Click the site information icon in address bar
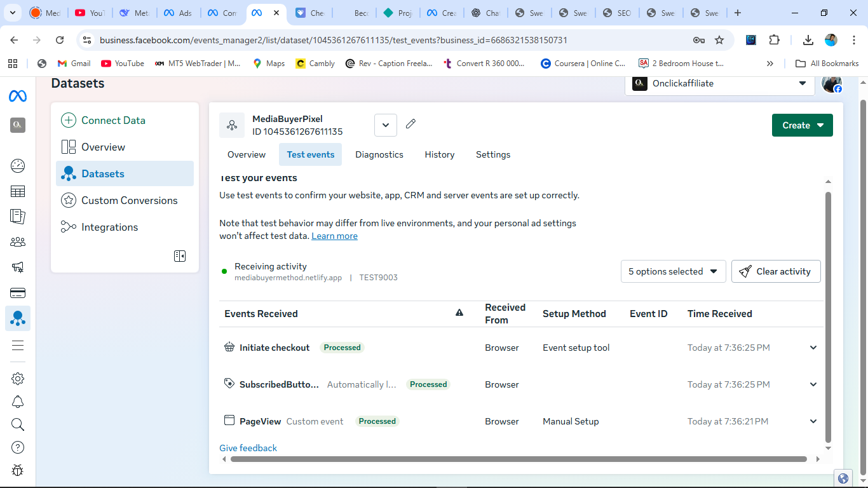868x488 pixels. pyautogui.click(x=88, y=40)
